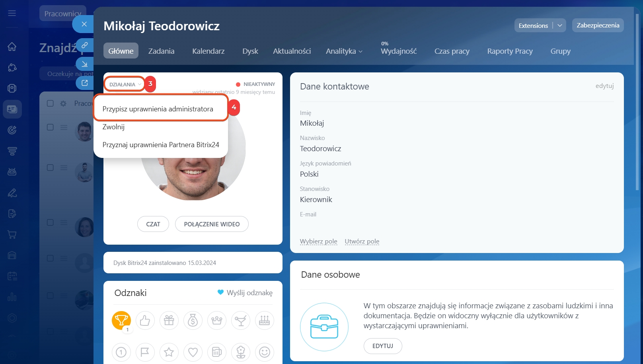
Task: Click Wybierz pole link
Action: 318,241
